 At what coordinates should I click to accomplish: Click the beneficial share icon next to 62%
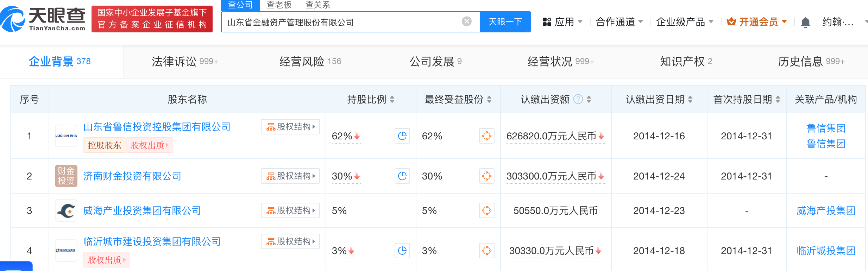click(486, 136)
